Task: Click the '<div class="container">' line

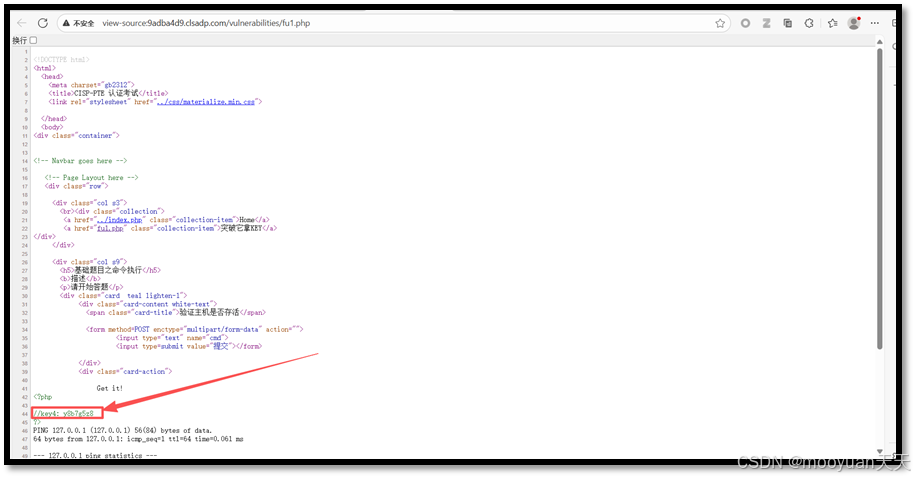Action: (x=76, y=135)
